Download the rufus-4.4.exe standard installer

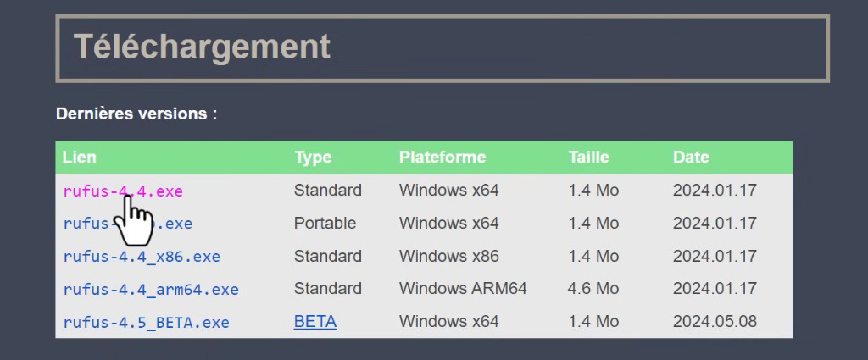pyautogui.click(x=123, y=191)
